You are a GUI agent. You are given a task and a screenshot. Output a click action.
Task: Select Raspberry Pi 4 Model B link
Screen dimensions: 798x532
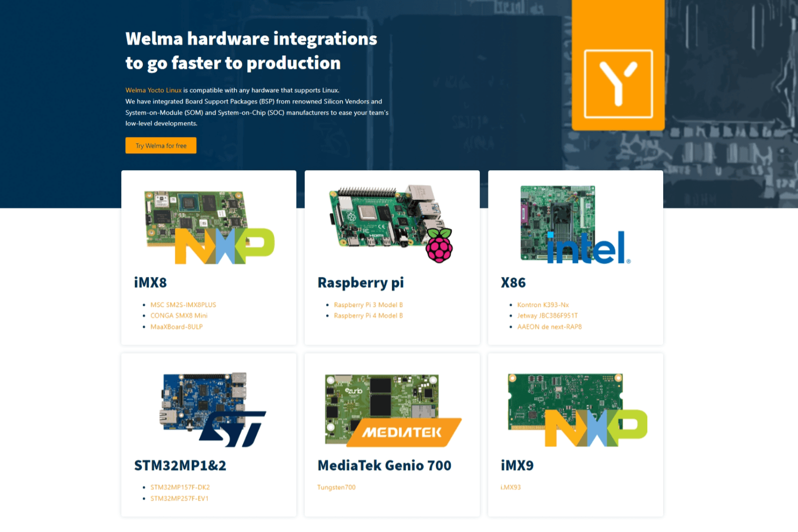tap(368, 316)
